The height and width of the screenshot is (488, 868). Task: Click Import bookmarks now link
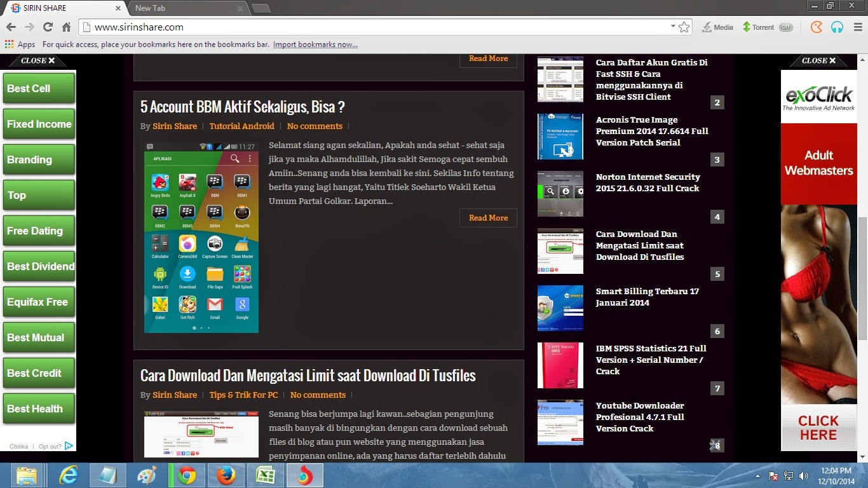click(315, 44)
